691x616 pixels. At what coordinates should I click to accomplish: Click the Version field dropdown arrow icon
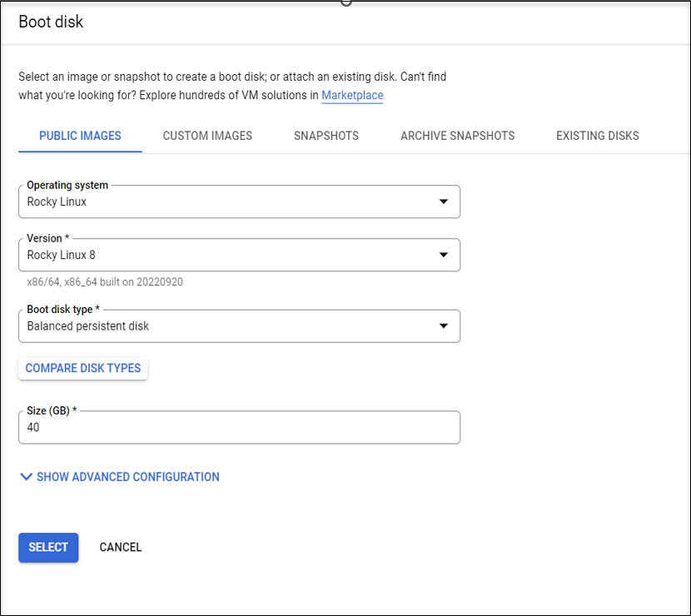coord(443,255)
